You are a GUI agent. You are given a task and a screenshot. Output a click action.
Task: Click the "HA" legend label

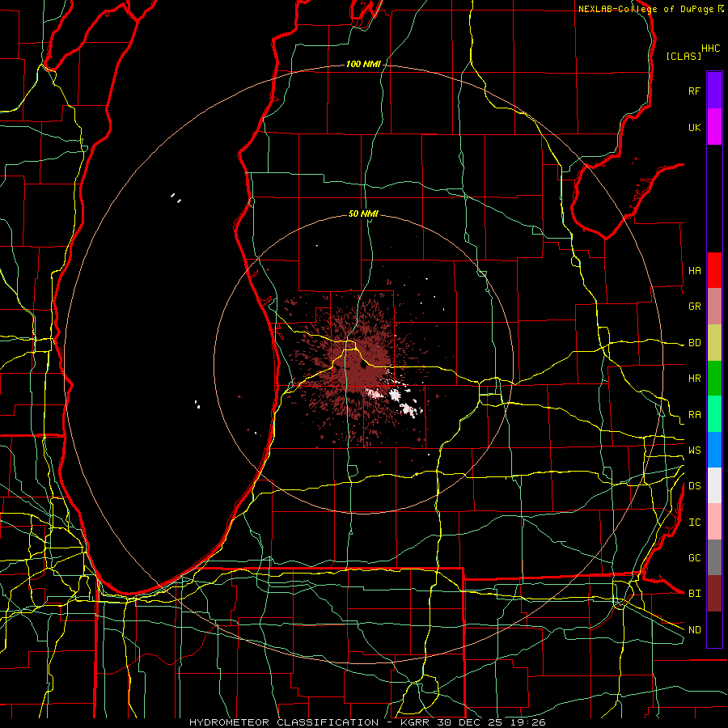694,271
